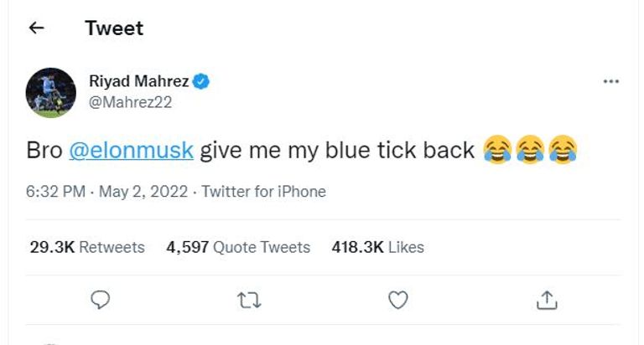View the 418.3K Likes list
Image resolution: width=644 pixels, height=345 pixels.
pyautogui.click(x=377, y=247)
